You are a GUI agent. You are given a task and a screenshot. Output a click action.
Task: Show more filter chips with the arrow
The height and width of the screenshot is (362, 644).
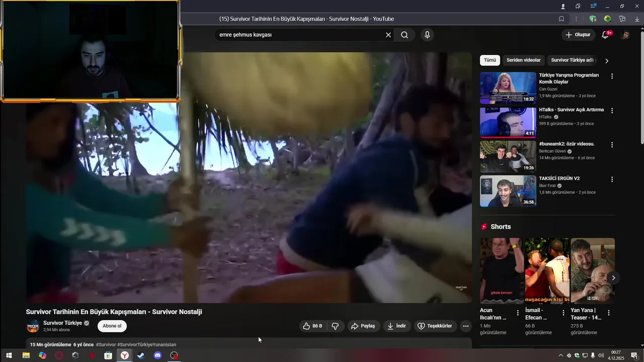[x=606, y=61]
